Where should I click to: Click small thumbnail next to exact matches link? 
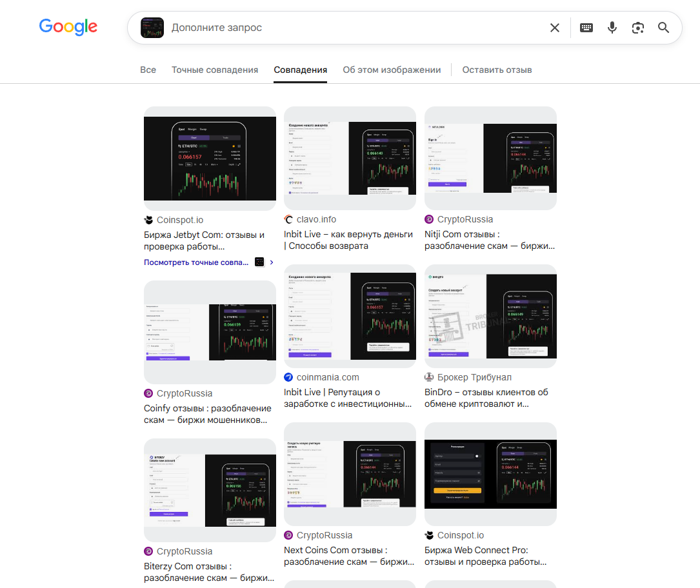[x=259, y=262]
